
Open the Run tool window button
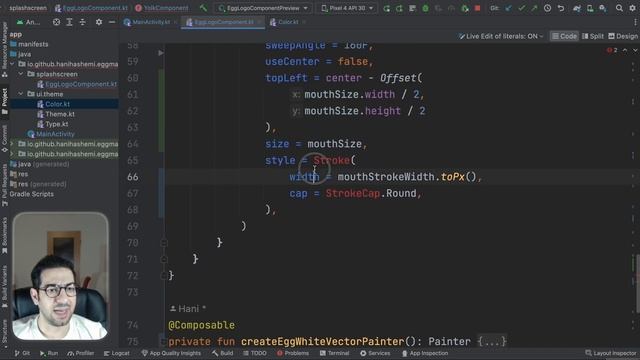point(49,353)
